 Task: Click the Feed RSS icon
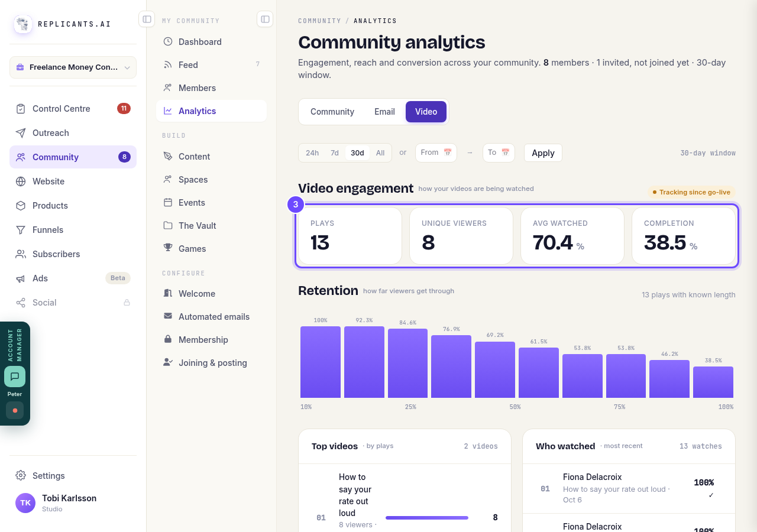(x=168, y=65)
